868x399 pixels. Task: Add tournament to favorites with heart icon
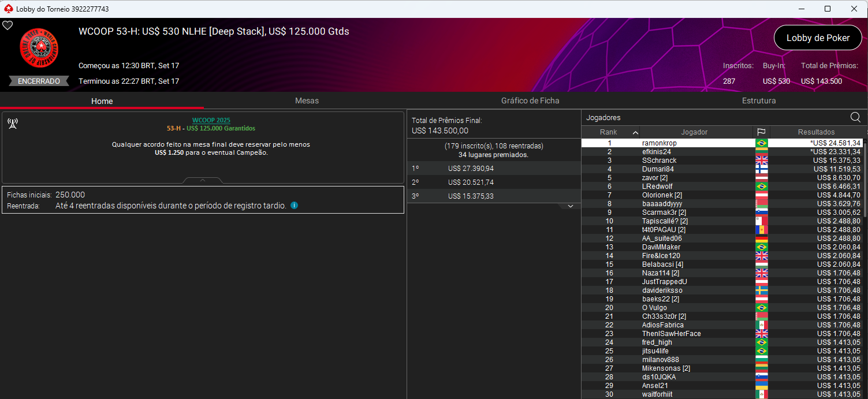click(x=8, y=25)
